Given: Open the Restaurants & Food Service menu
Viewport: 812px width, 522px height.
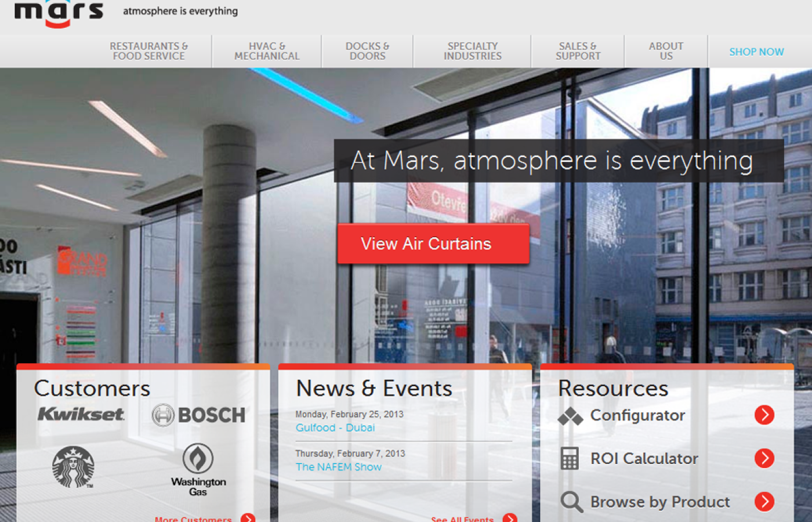Looking at the screenshot, I should point(148,51).
